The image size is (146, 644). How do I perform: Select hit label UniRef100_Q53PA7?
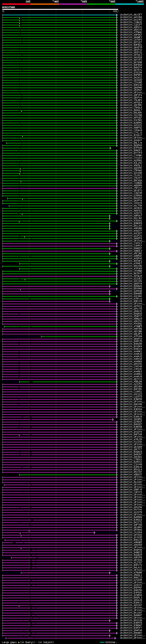coord(131,90)
